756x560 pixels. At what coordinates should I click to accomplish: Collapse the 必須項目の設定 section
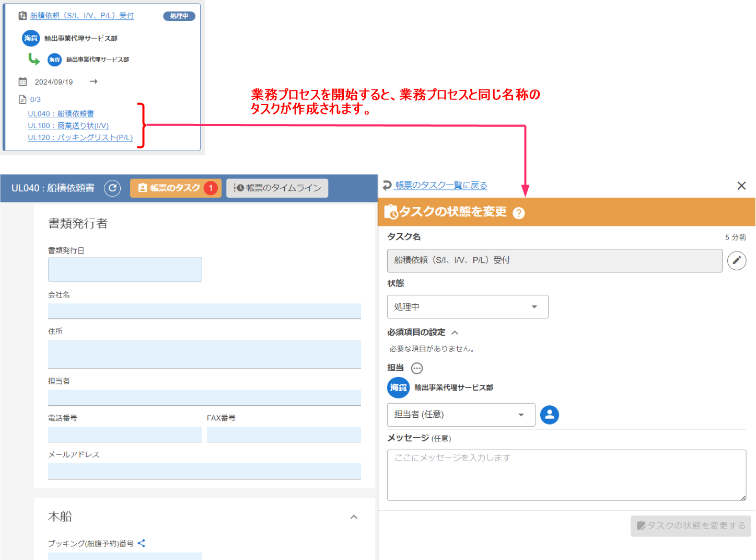tap(455, 333)
